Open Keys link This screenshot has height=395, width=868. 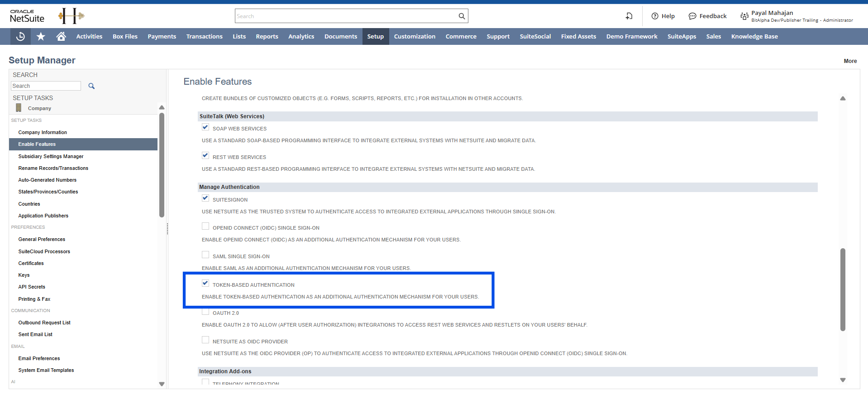[x=24, y=275]
